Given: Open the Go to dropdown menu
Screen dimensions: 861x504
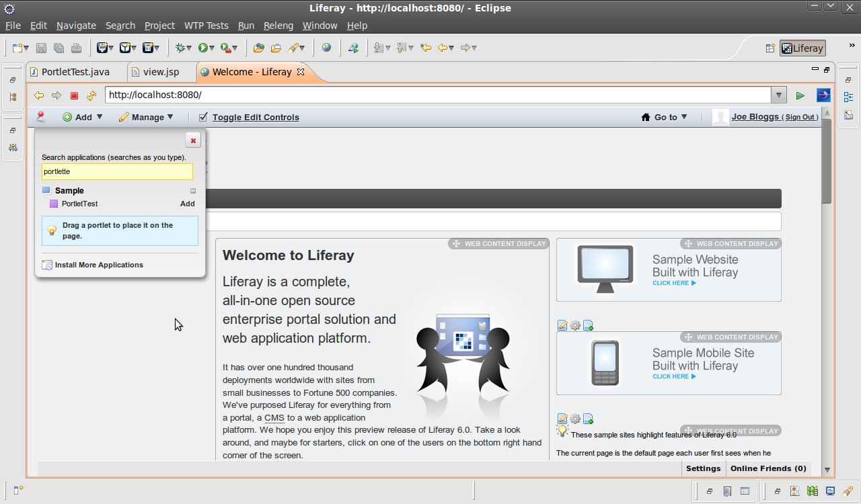Looking at the screenshot, I should click(665, 117).
